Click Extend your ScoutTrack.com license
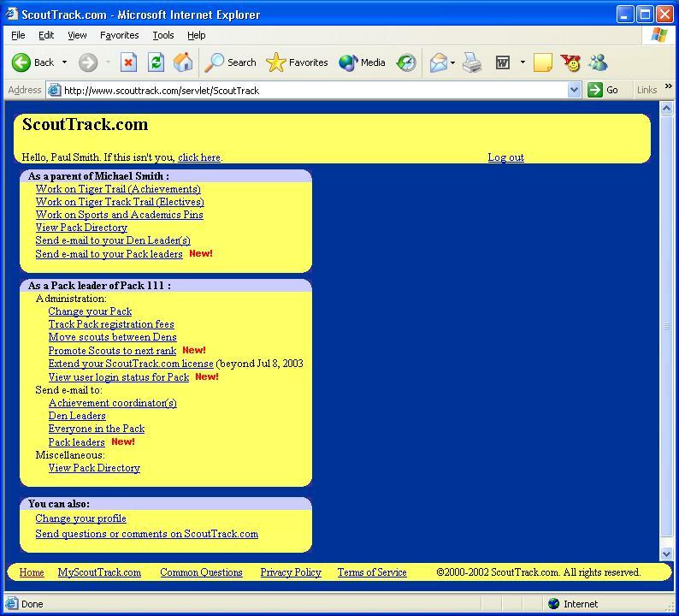Viewport: 679px width, 616px height. tap(131, 364)
